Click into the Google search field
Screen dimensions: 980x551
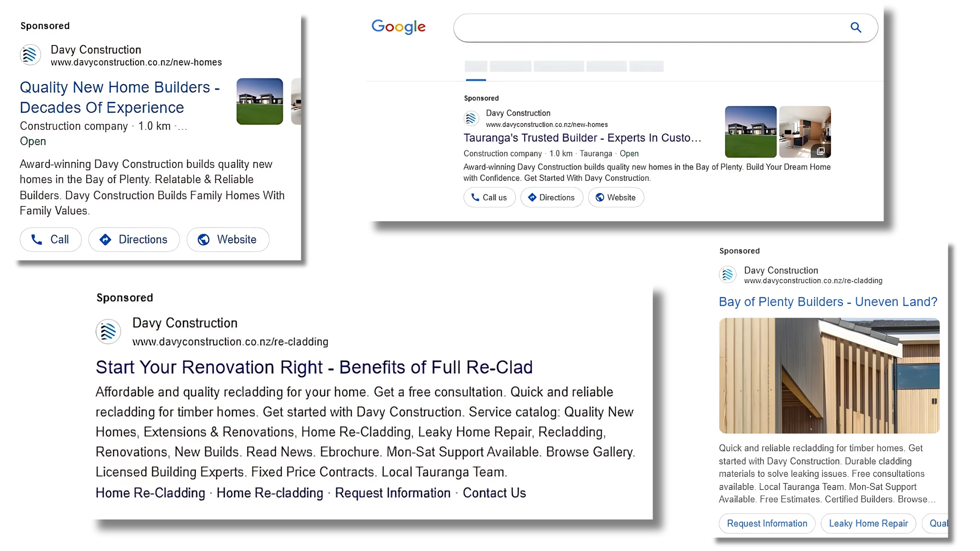pyautogui.click(x=647, y=28)
